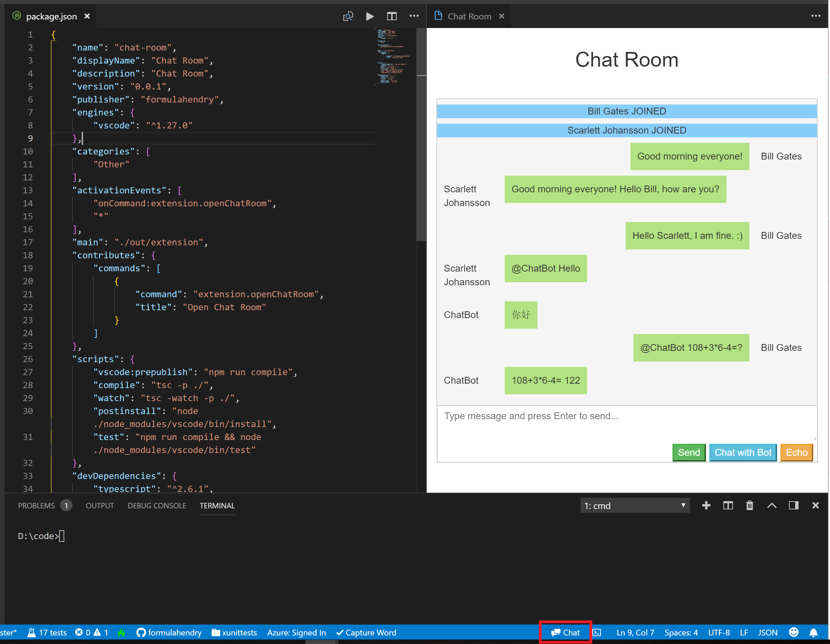
Task: Click the notifications bell icon in status bar
Action: (813, 632)
